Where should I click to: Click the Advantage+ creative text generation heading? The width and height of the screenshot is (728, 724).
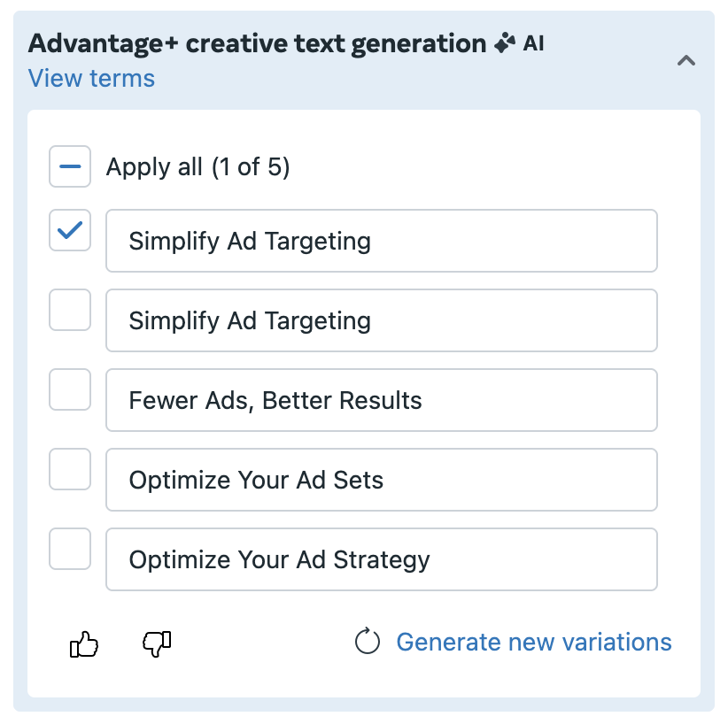pyautogui.click(x=257, y=44)
